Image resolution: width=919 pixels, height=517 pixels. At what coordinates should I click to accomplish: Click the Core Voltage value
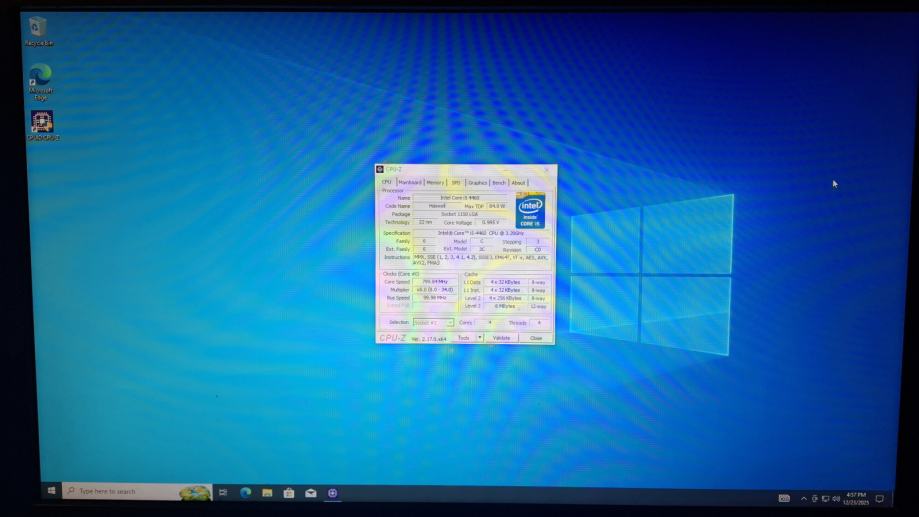coord(493,223)
